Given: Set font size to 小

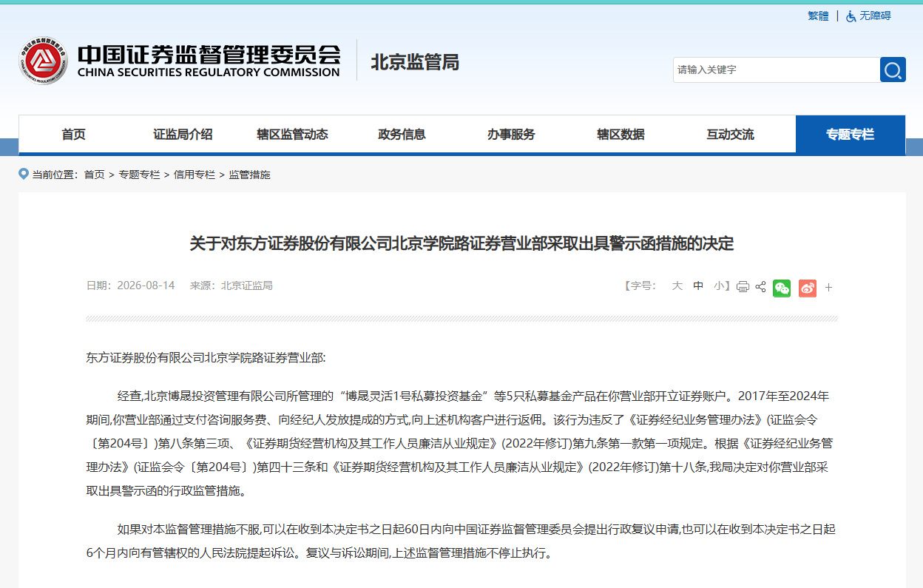Looking at the screenshot, I should tap(719, 286).
